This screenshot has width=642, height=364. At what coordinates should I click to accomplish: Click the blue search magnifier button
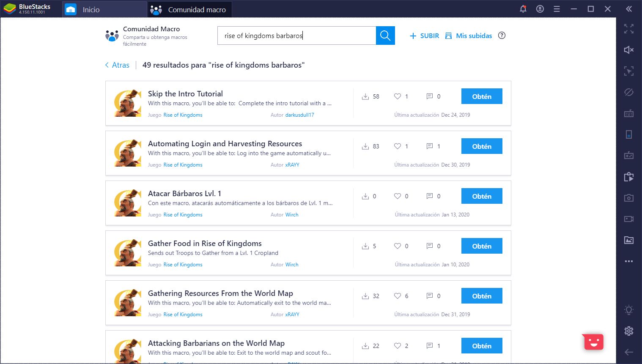pos(385,36)
